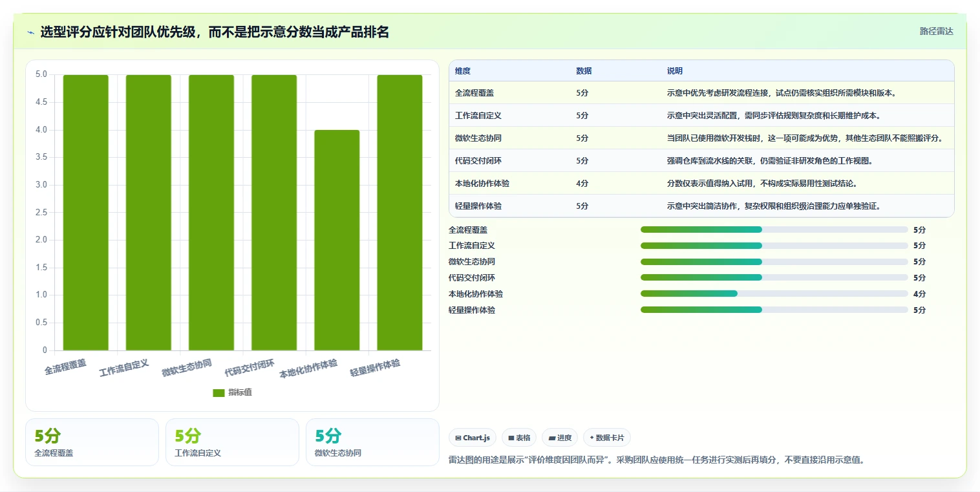Screen dimensions: 980x492
Task: Click the 表格 chip
Action: pos(519,438)
